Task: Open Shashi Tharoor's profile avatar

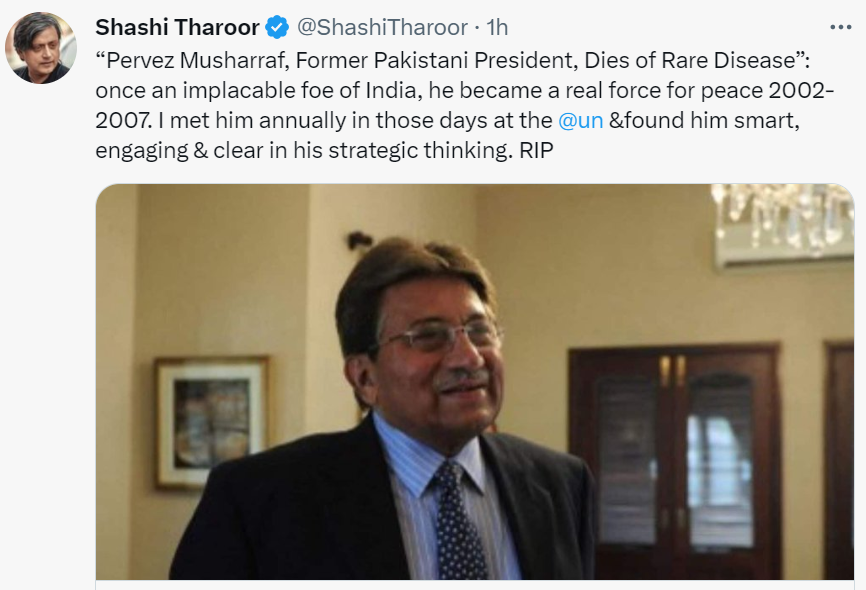Action: click(x=43, y=49)
